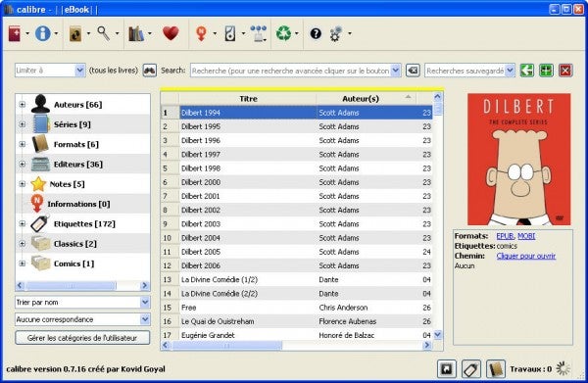Click author cell 'Florence Aubenas'

347,321
